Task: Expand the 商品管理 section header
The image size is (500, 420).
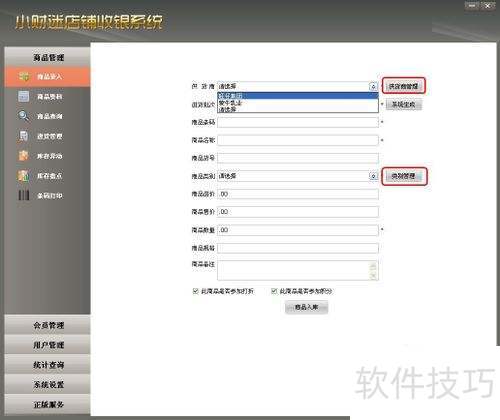Action: [47, 57]
